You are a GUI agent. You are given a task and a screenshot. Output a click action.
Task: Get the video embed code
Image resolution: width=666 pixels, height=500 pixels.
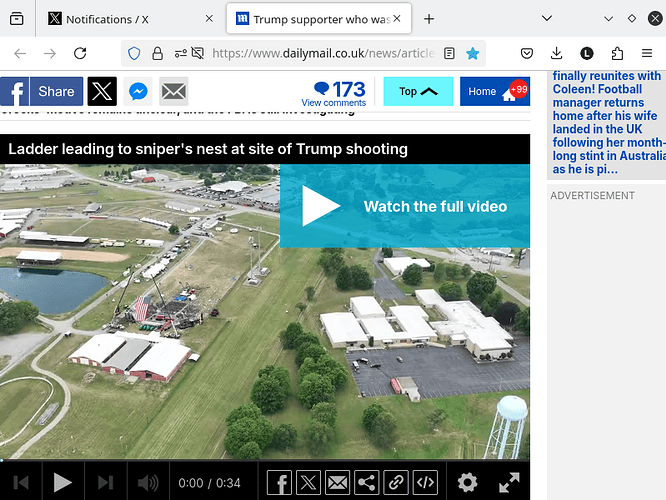click(x=425, y=483)
